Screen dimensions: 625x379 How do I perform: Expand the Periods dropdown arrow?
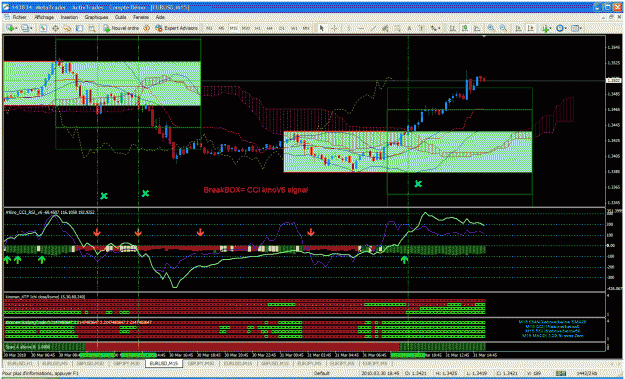pos(566,28)
